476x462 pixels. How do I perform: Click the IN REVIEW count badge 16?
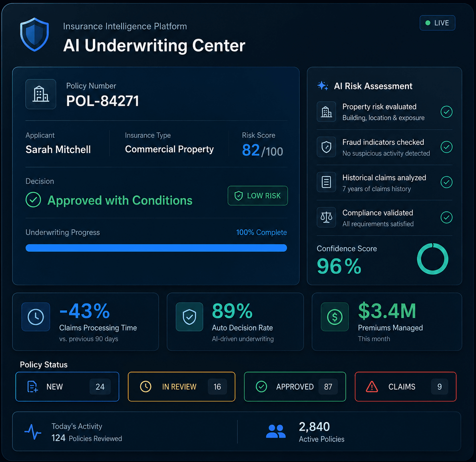tap(217, 387)
